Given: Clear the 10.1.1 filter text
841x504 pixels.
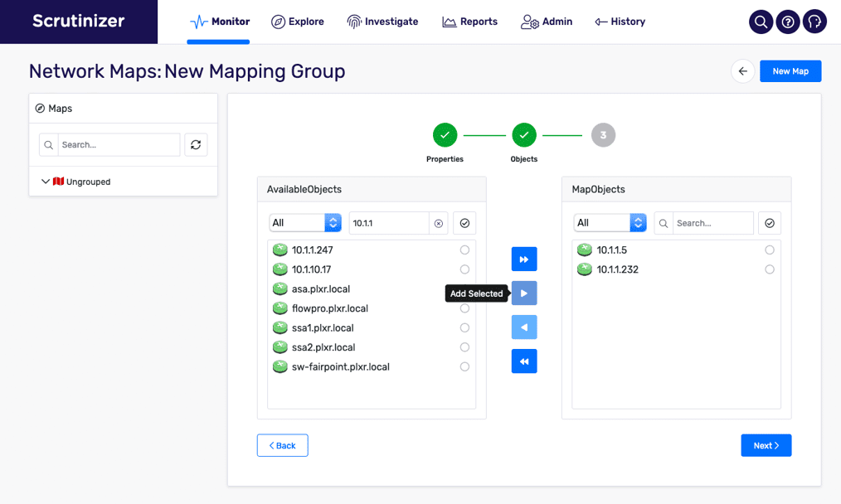Looking at the screenshot, I should pyautogui.click(x=439, y=223).
